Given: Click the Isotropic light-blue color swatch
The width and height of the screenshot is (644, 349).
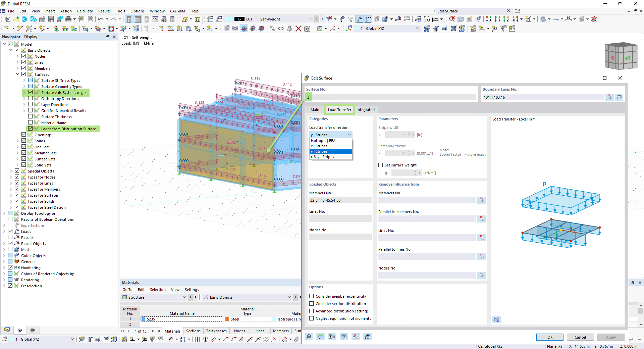Looking at the screenshot, I should tap(274, 319).
